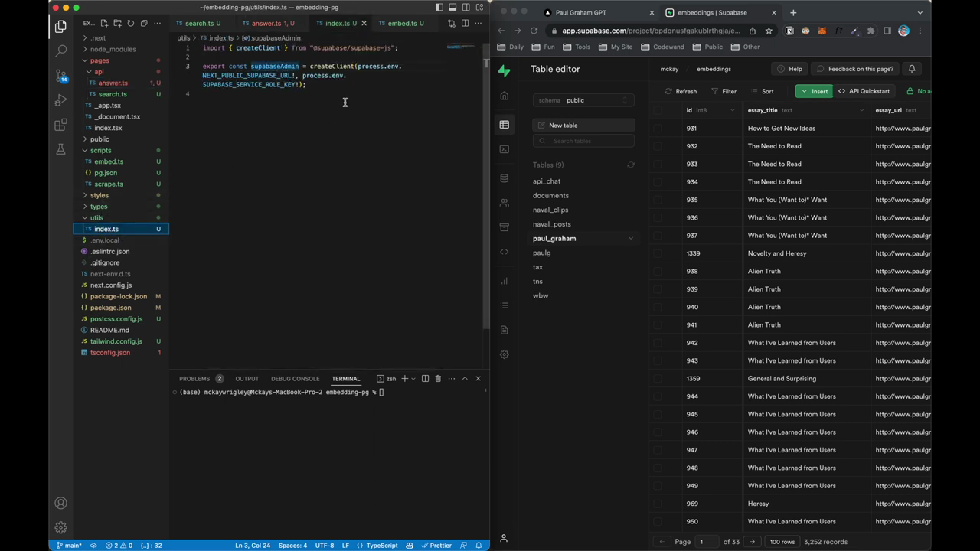The width and height of the screenshot is (980, 551).
Task: Open the Manage gear in VS Code
Action: click(60, 528)
